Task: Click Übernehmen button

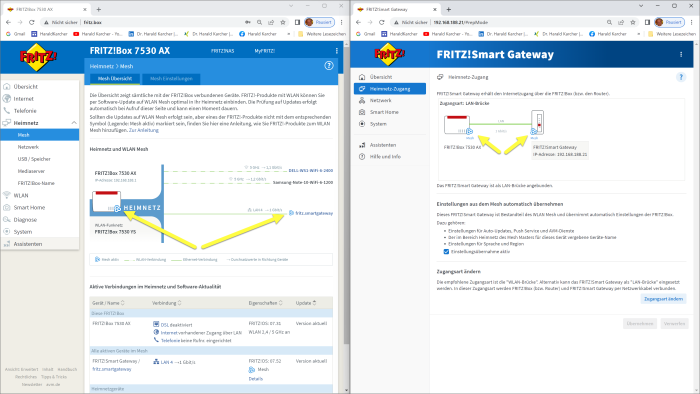Action: [640, 323]
